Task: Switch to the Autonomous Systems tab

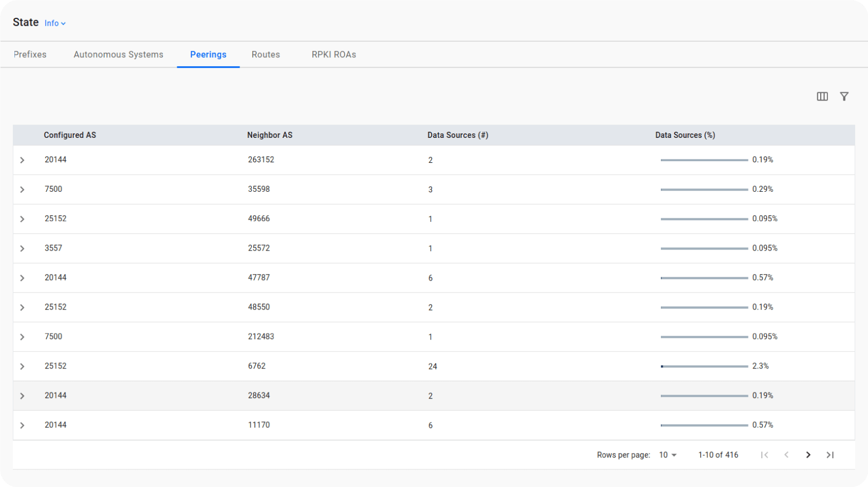Action: coord(118,54)
